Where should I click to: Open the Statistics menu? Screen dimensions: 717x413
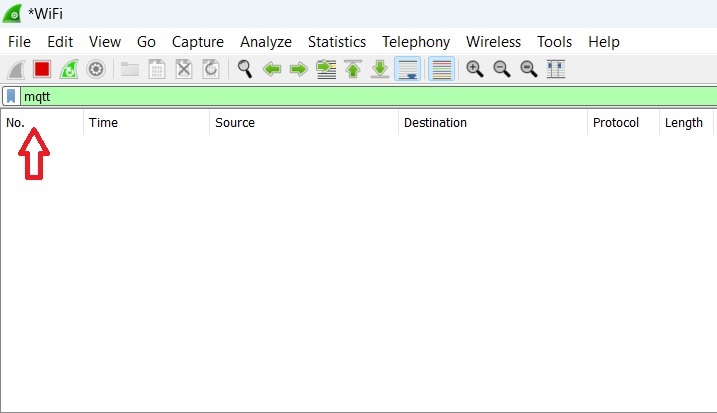click(337, 42)
